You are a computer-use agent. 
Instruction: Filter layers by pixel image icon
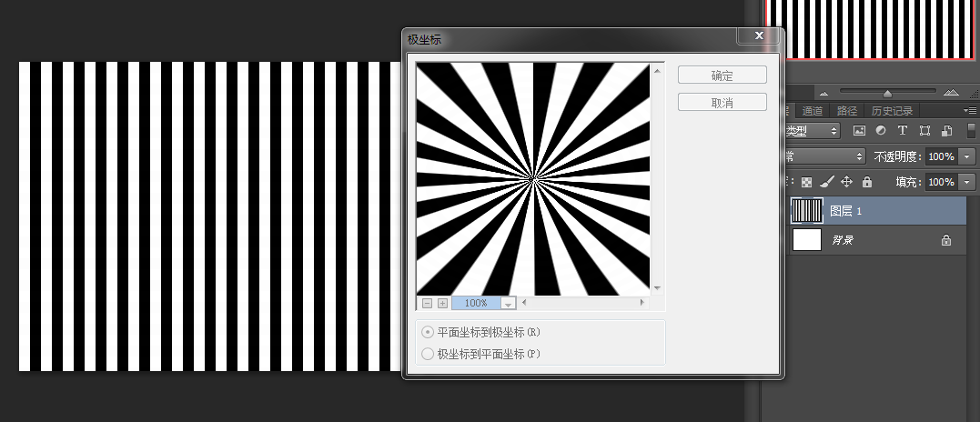[859, 130]
